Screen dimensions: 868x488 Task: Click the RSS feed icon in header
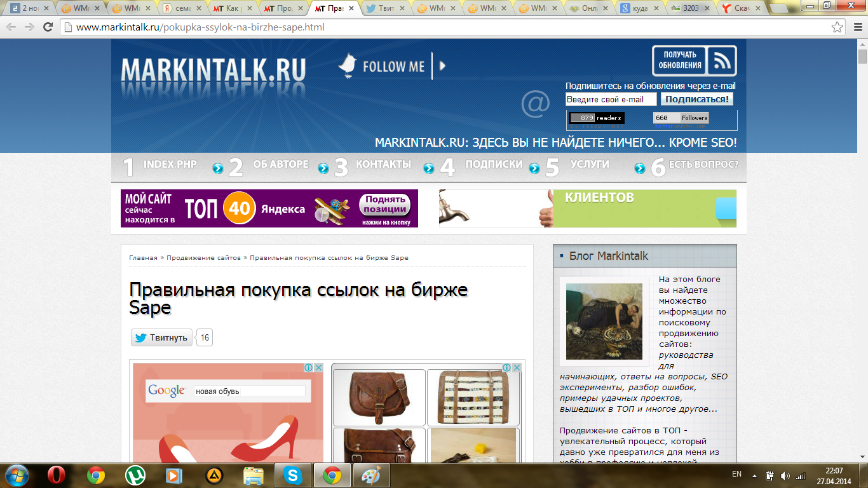click(722, 61)
